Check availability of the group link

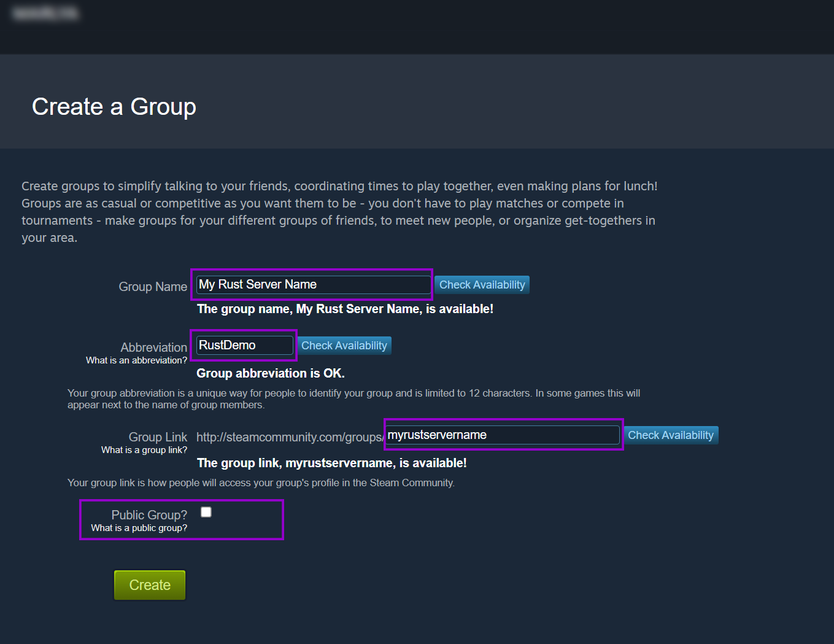[670, 435]
